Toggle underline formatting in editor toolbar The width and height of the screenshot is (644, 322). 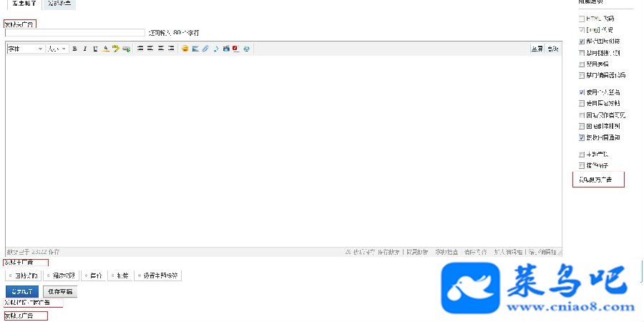coord(95,49)
